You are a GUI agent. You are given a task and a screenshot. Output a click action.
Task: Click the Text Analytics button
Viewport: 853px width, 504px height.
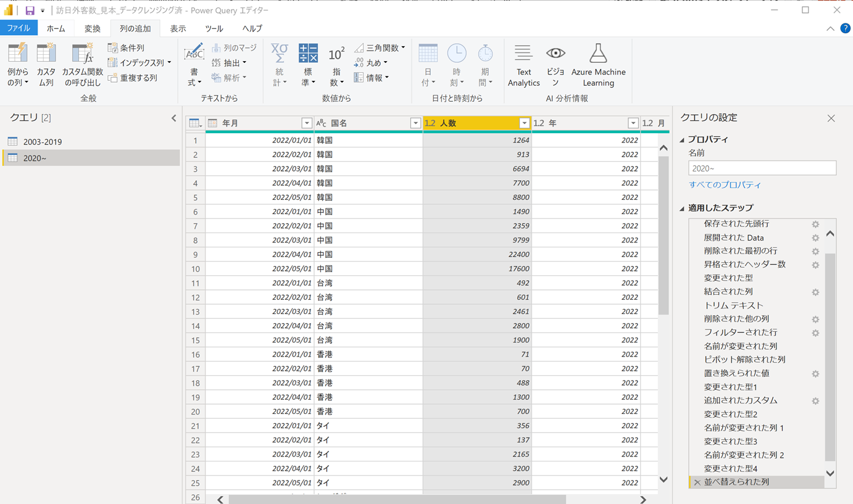[x=523, y=65]
